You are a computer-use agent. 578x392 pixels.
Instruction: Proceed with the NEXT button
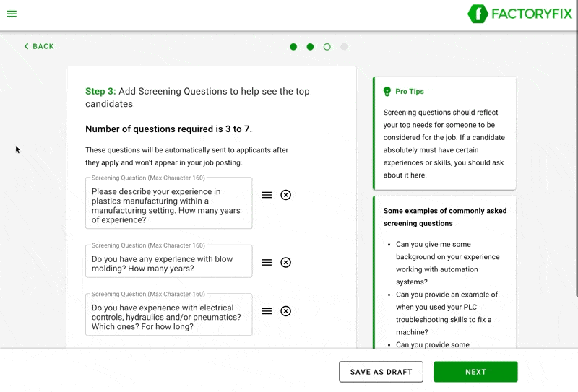[475, 372]
